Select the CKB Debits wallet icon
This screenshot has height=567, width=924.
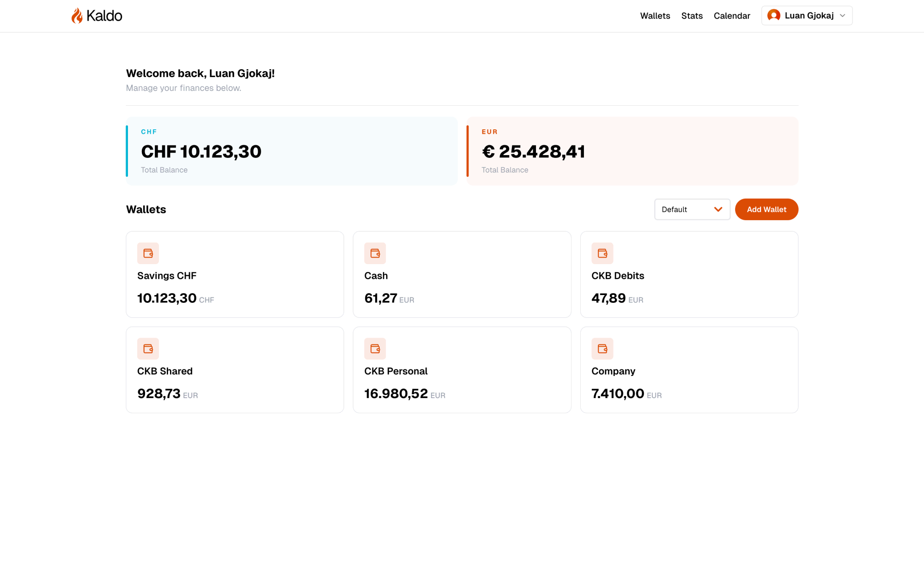tap(602, 253)
